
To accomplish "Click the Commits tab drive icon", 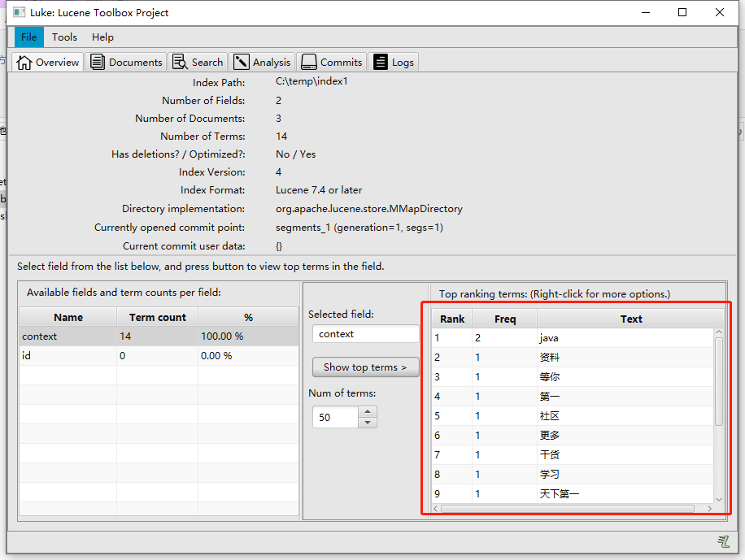I will pos(309,62).
